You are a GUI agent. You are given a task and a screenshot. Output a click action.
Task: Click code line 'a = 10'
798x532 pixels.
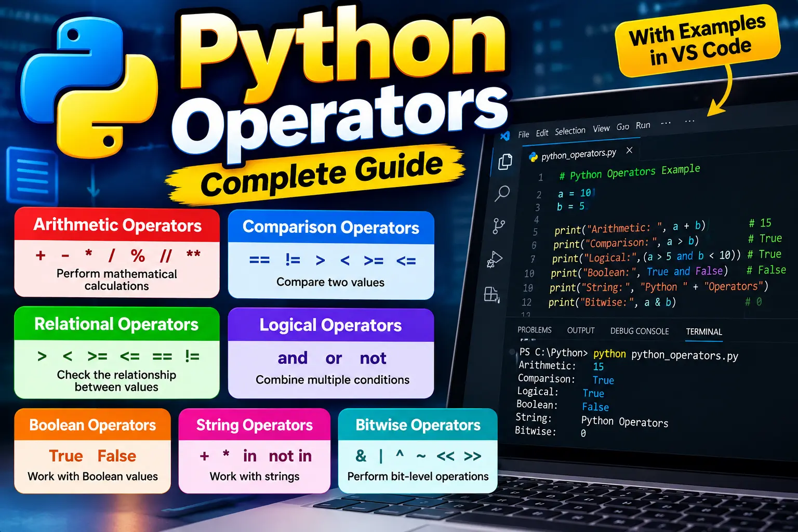[x=574, y=193]
